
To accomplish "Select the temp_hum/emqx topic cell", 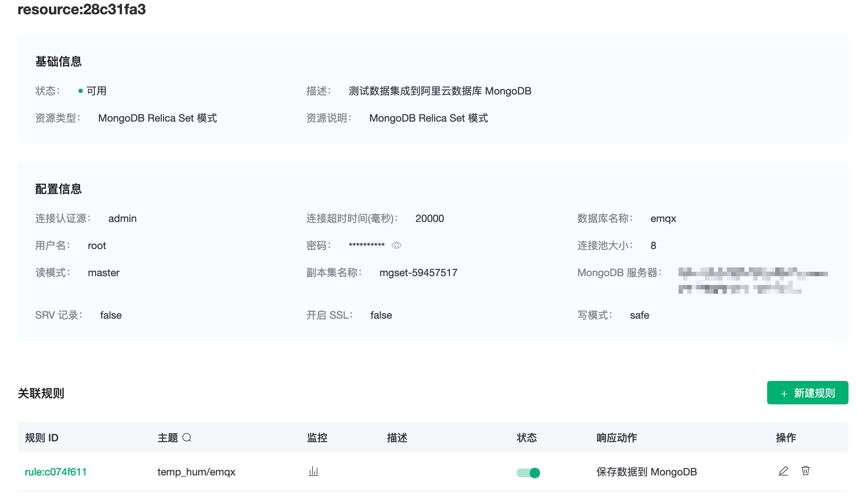I will [x=196, y=472].
